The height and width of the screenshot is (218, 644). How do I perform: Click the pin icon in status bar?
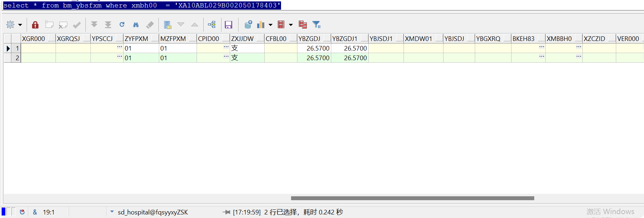coord(227,212)
